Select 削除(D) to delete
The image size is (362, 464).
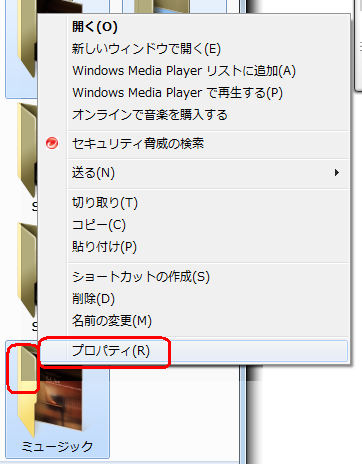click(93, 299)
